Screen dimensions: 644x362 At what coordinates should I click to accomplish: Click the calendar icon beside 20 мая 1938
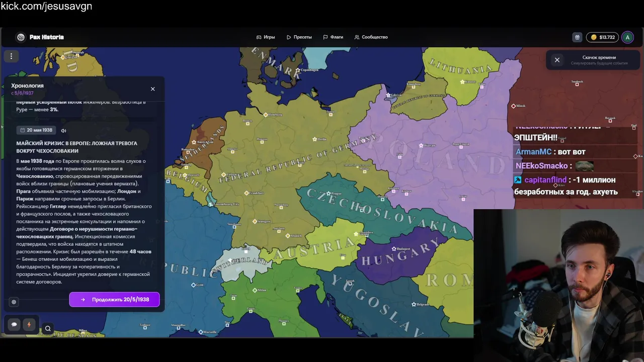point(23,130)
